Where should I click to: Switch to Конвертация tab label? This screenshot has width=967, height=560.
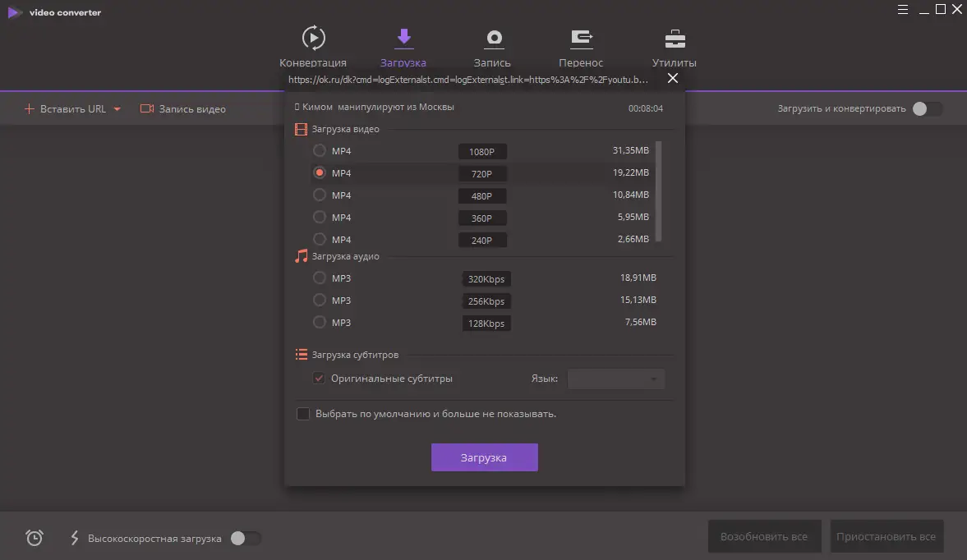coord(313,62)
